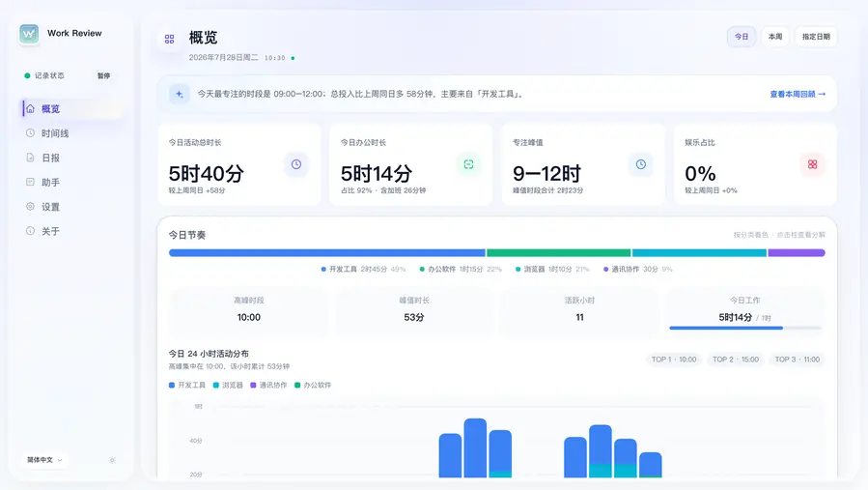Image resolution: width=868 pixels, height=490 pixels.
Task: Click the tallest afternoon bar in chart
Action: pyautogui.click(x=601, y=451)
